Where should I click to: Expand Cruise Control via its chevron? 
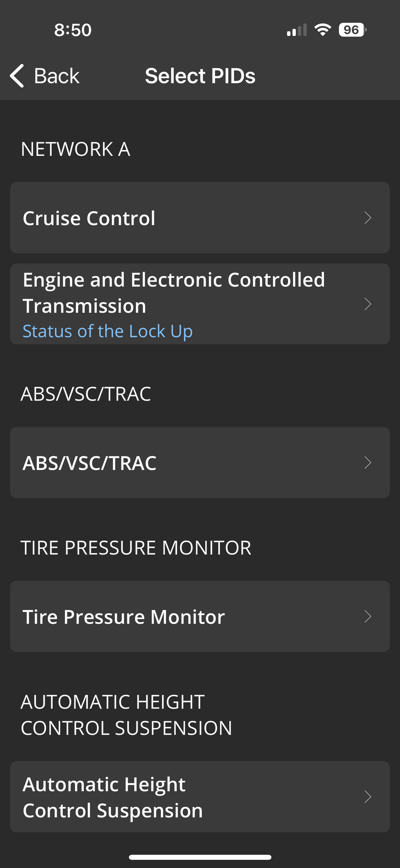368,218
